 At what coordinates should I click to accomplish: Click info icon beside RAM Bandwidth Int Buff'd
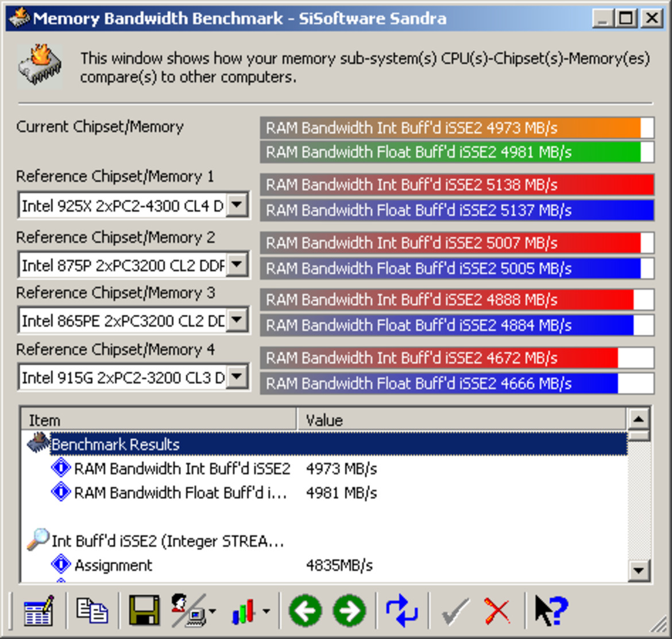(61, 468)
